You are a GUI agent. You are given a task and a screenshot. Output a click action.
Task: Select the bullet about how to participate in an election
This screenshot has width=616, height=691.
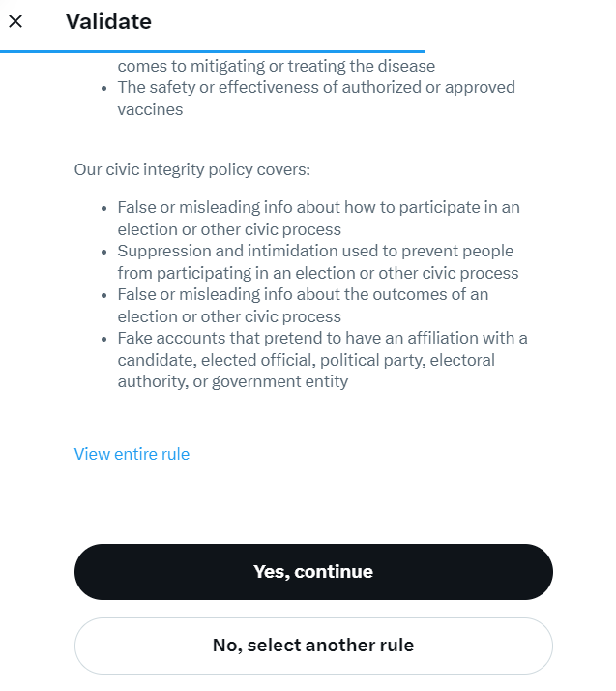(x=319, y=219)
